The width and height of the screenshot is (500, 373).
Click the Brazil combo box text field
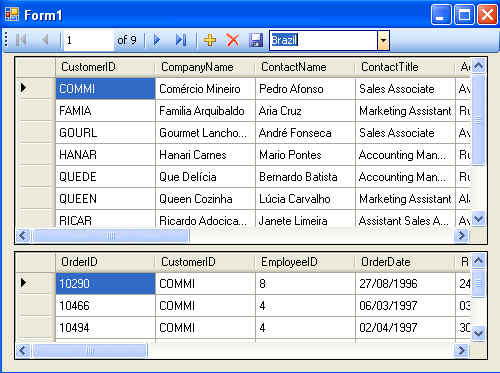click(323, 41)
